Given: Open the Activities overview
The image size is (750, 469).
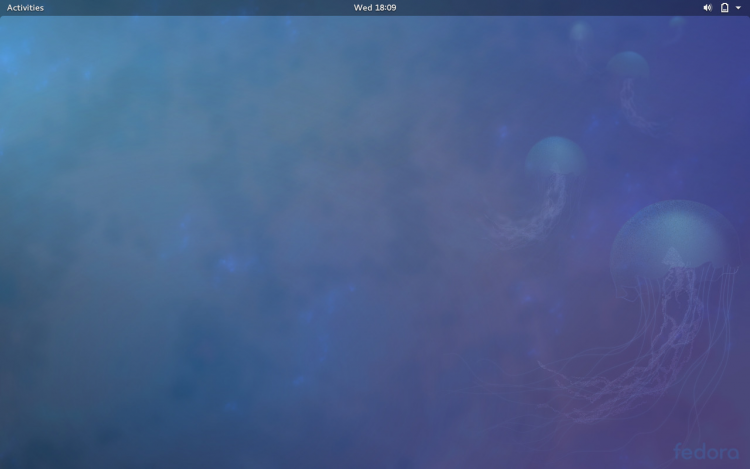Looking at the screenshot, I should point(25,8).
